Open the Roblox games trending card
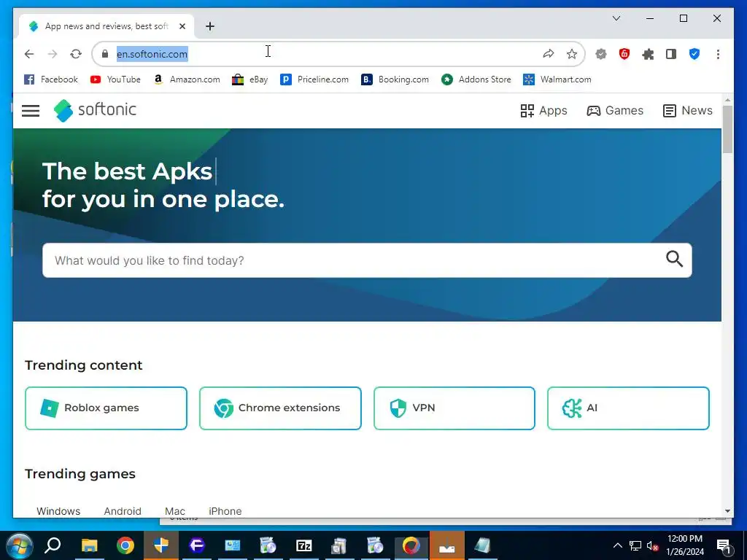 [106, 408]
